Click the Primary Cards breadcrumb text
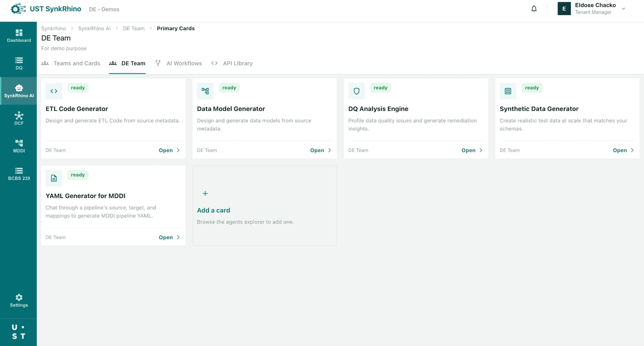 [x=176, y=28]
